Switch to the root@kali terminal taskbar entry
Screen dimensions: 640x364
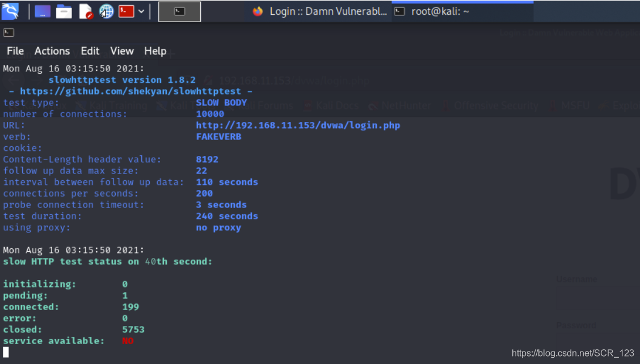click(x=462, y=11)
